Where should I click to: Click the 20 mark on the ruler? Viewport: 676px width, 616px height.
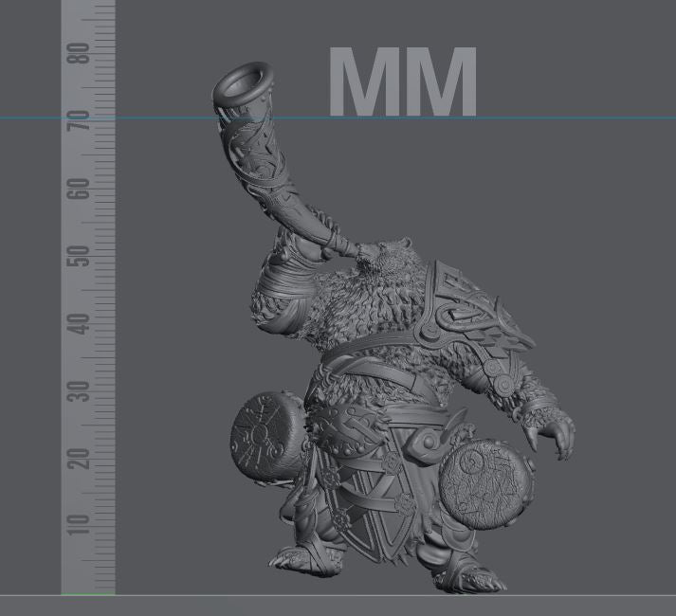click(83, 459)
